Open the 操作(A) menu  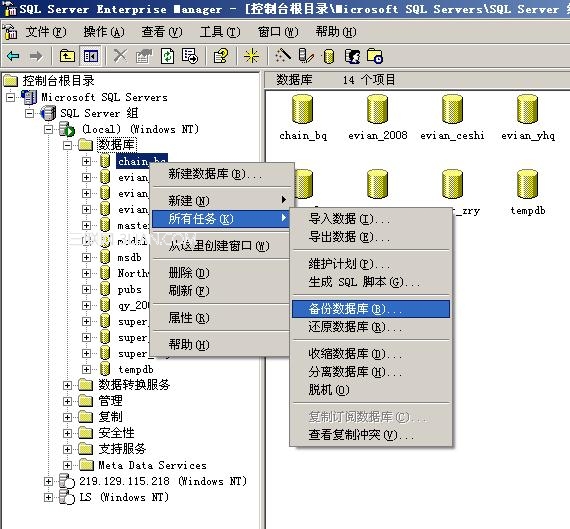104,32
